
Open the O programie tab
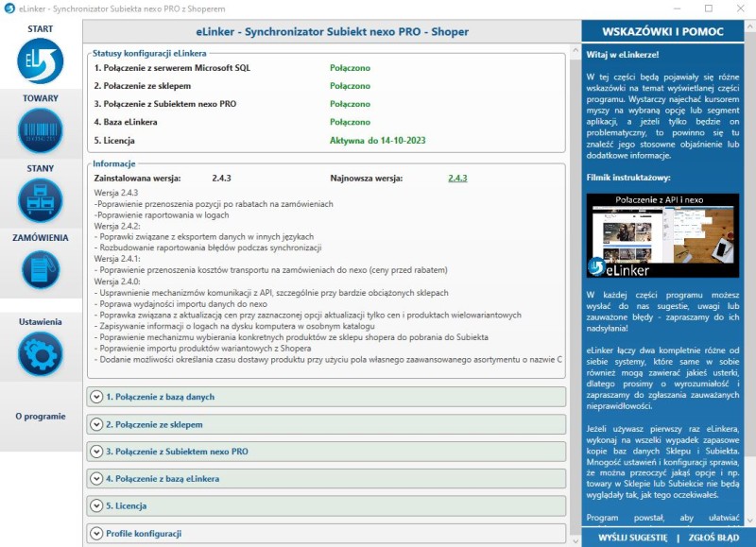click(x=41, y=417)
